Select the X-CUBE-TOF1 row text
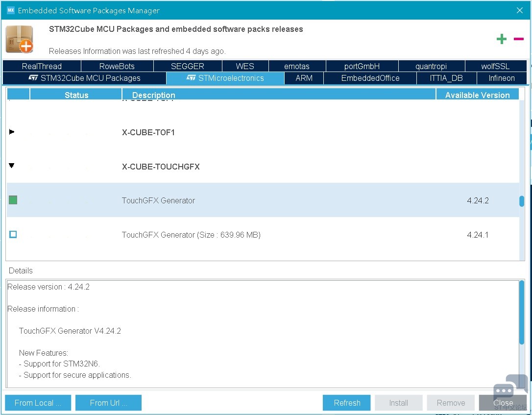This screenshot has width=532, height=415. (148, 132)
